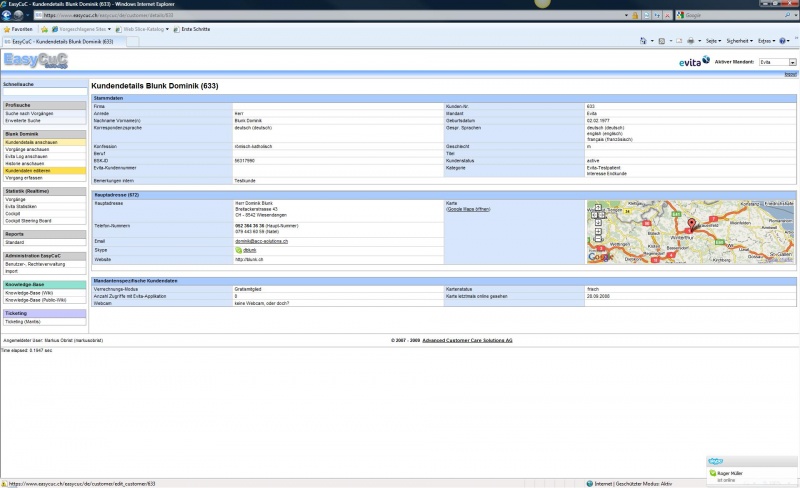Open the Sicherheit menu

click(739, 41)
